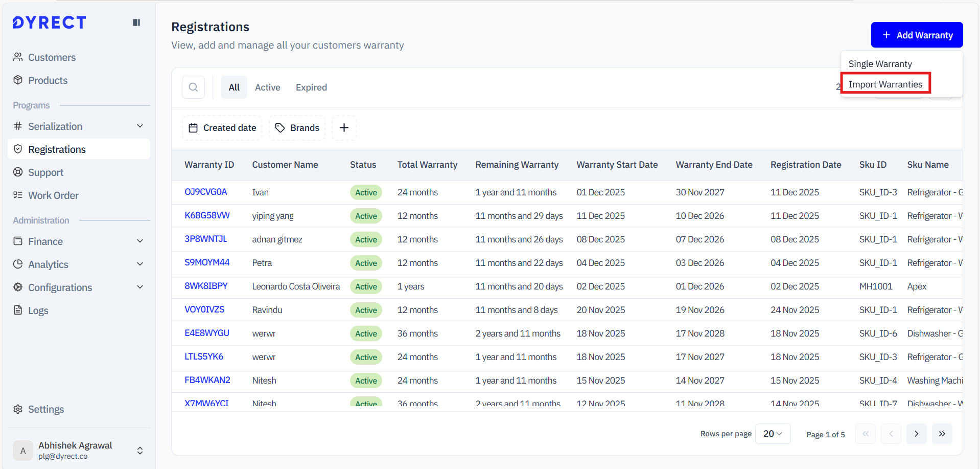Click the search magnifier icon
Screen dimensions: 980x469
[193, 87]
